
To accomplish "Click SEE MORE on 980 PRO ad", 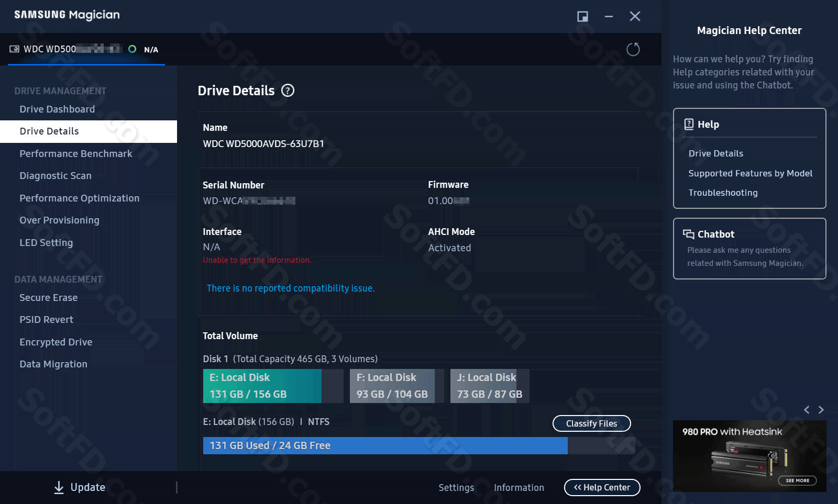I will pos(797,480).
